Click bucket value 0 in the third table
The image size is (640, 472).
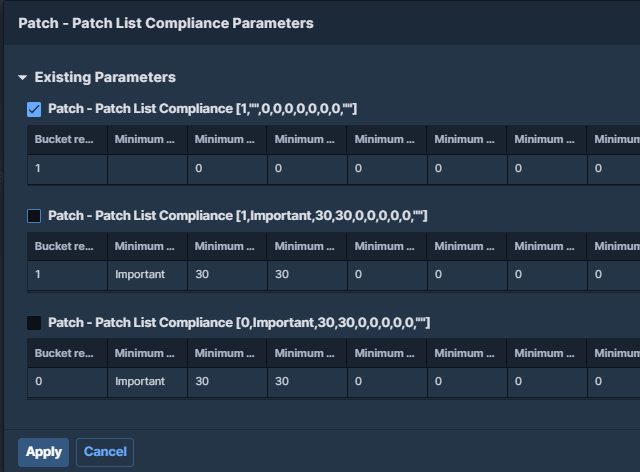(39, 382)
